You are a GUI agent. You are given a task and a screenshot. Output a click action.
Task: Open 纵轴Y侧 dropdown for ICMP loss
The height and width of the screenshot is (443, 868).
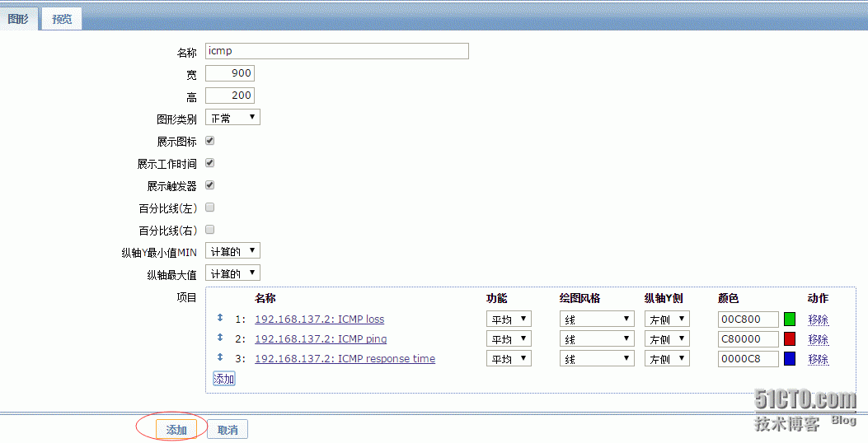(x=667, y=319)
